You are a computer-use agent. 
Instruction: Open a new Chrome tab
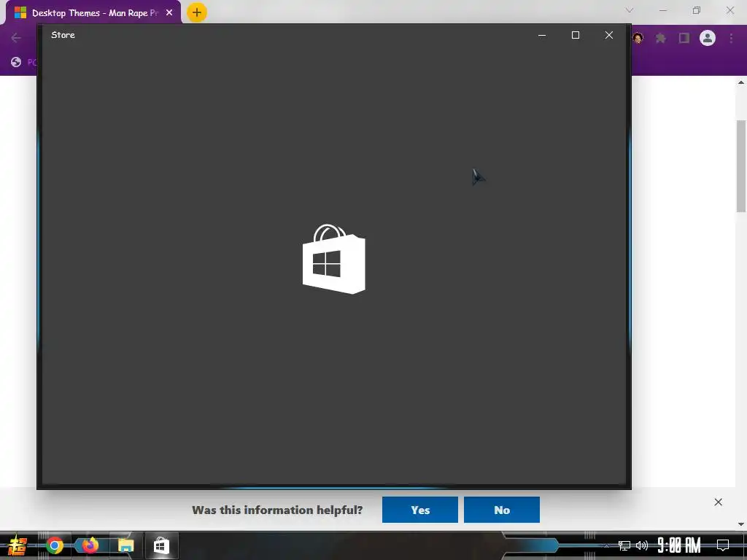[x=197, y=12]
